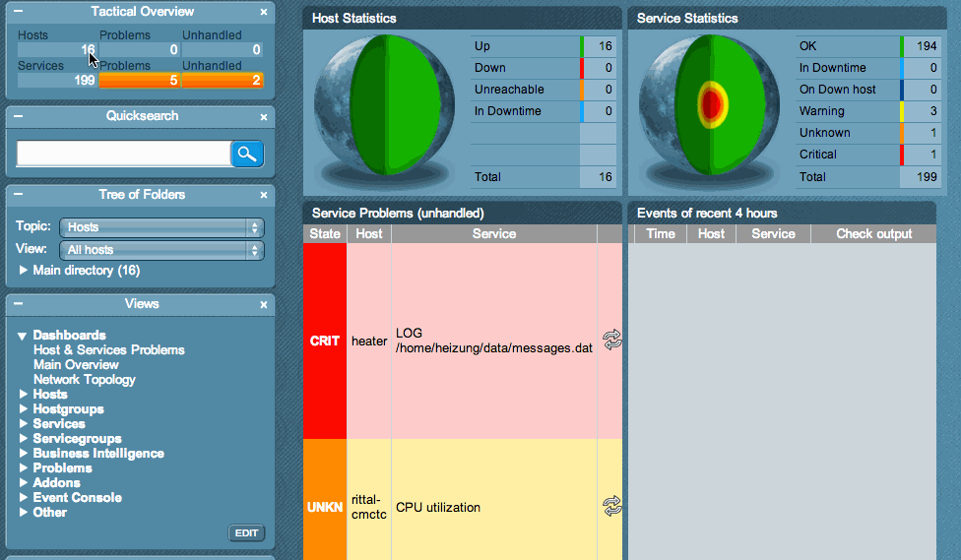Viewport: 961px width, 560px height.
Task: Open the rittal-cmctc host link
Action: pyautogui.click(x=369, y=507)
